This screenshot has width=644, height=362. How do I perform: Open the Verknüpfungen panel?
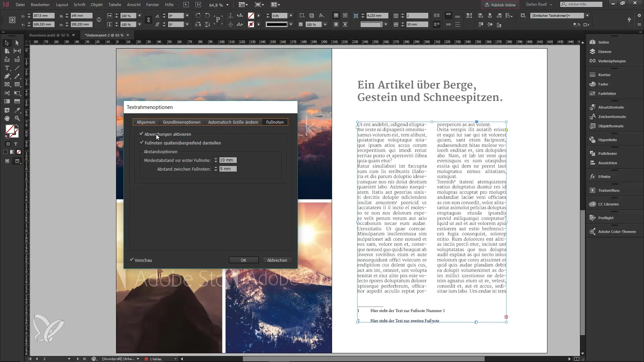click(x=612, y=61)
